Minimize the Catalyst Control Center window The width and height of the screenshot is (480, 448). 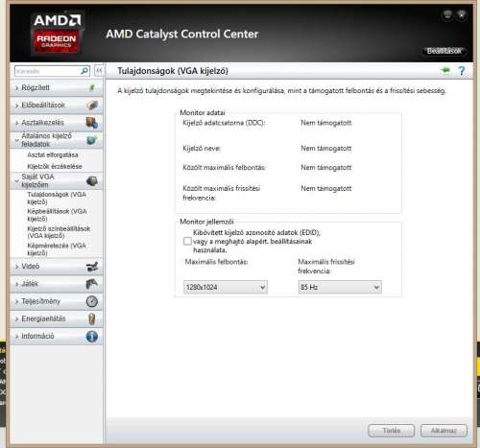447,14
